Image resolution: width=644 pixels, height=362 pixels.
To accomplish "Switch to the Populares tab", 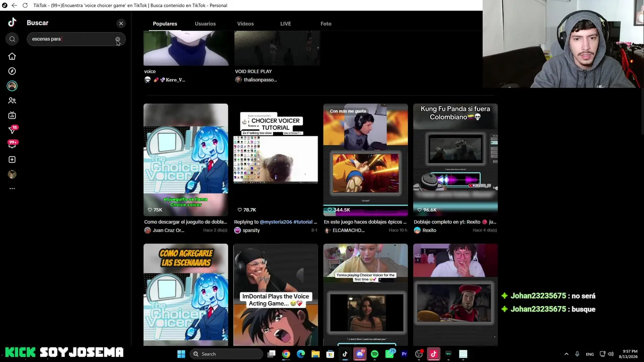I will [x=165, y=24].
